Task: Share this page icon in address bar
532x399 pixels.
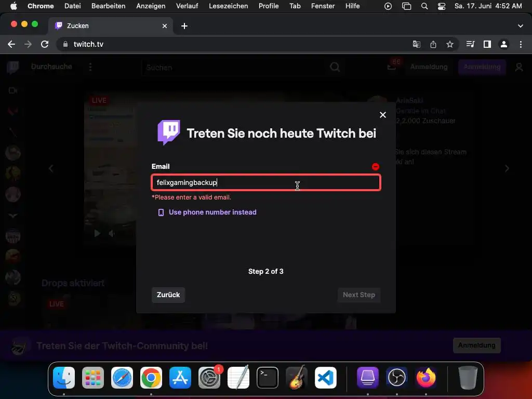Action: 433,44
